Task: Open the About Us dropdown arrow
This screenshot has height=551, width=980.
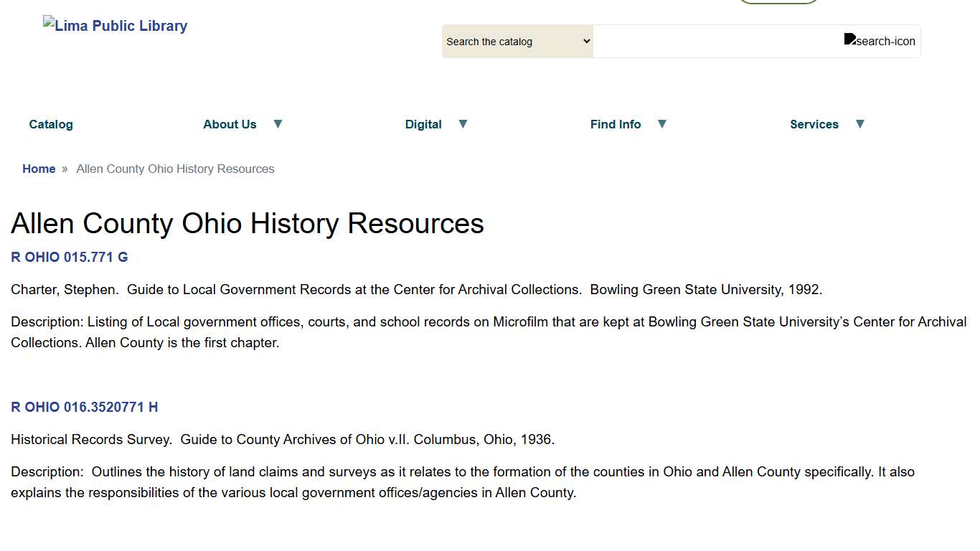Action: click(x=278, y=123)
